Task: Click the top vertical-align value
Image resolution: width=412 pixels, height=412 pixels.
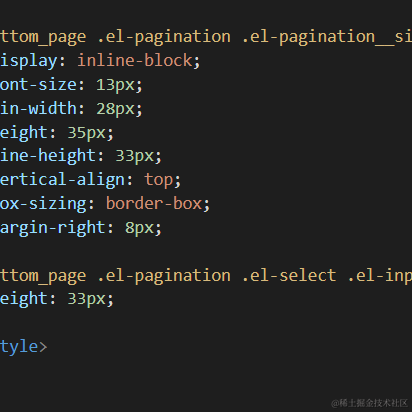Action: point(159,180)
